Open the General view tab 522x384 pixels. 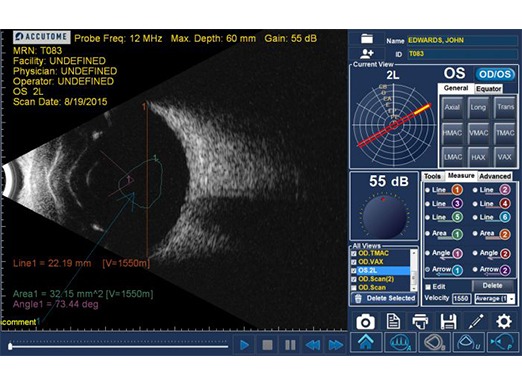click(456, 88)
